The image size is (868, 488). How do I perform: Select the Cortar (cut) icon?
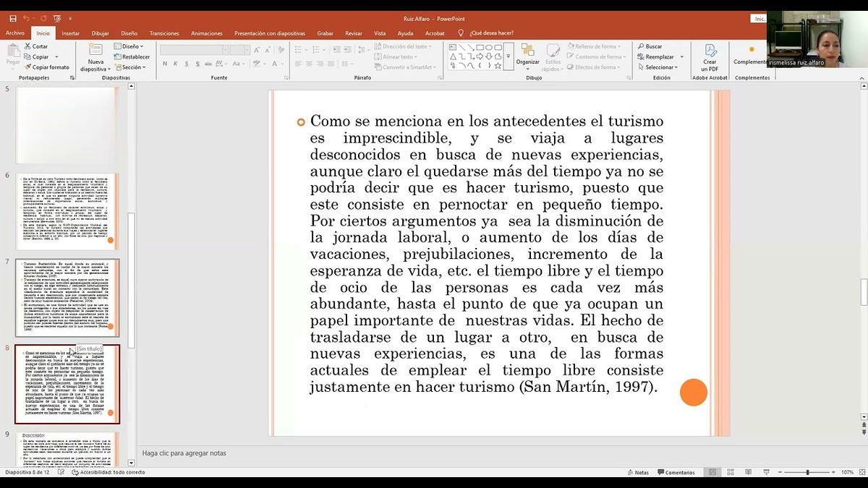point(26,46)
